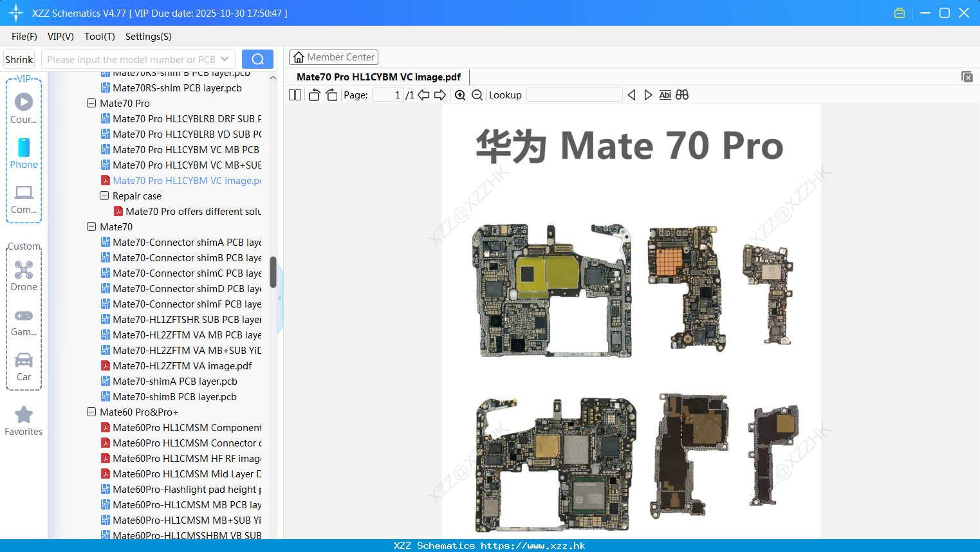
Task: Click the VIP section label
Action: tap(24, 78)
